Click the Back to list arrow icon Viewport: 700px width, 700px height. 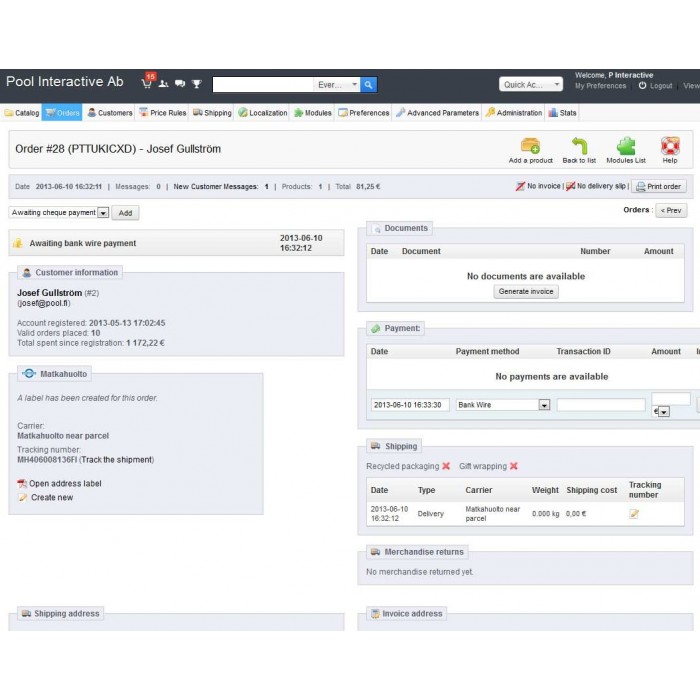pos(579,146)
